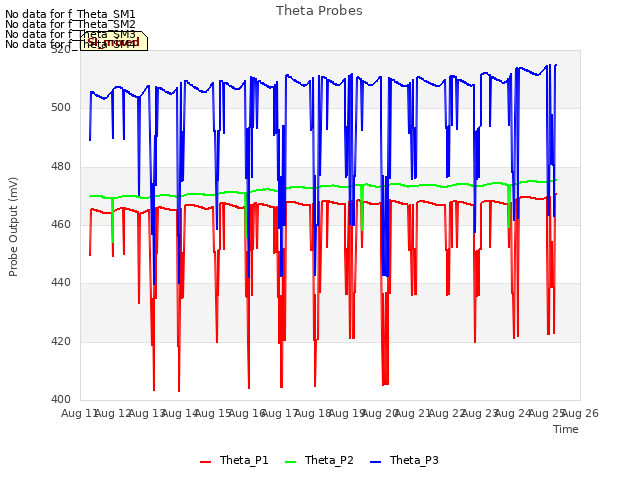Click the yellow annotation note box
Screen dimensions: 640x480
click(114, 41)
